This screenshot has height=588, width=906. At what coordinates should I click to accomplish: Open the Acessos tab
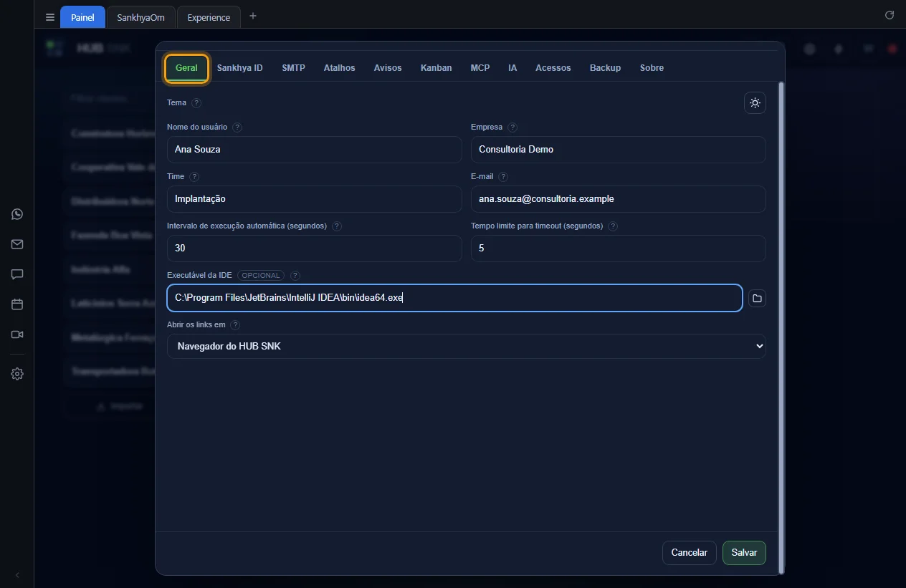(553, 68)
